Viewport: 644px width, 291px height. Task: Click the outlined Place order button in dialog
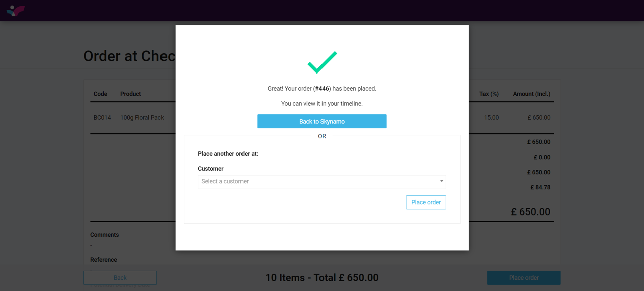(x=426, y=202)
